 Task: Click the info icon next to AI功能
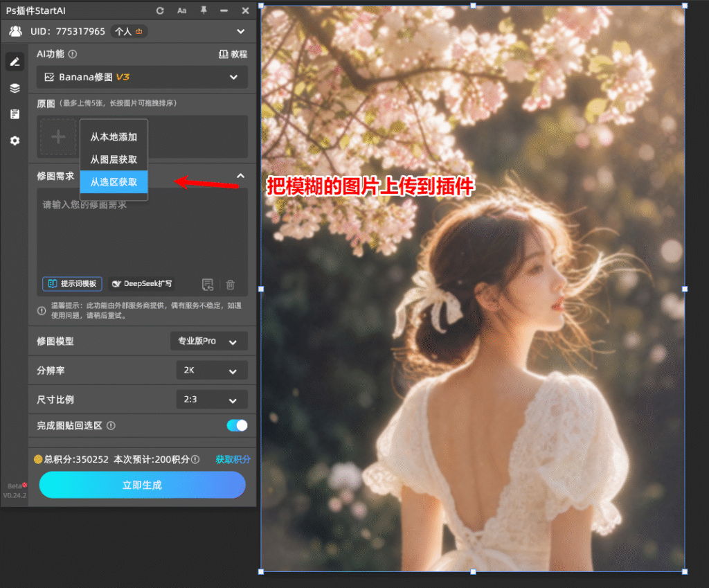[x=72, y=54]
